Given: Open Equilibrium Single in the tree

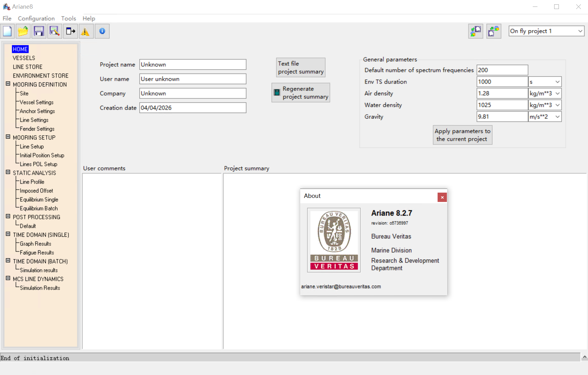Looking at the screenshot, I should click(x=39, y=199).
